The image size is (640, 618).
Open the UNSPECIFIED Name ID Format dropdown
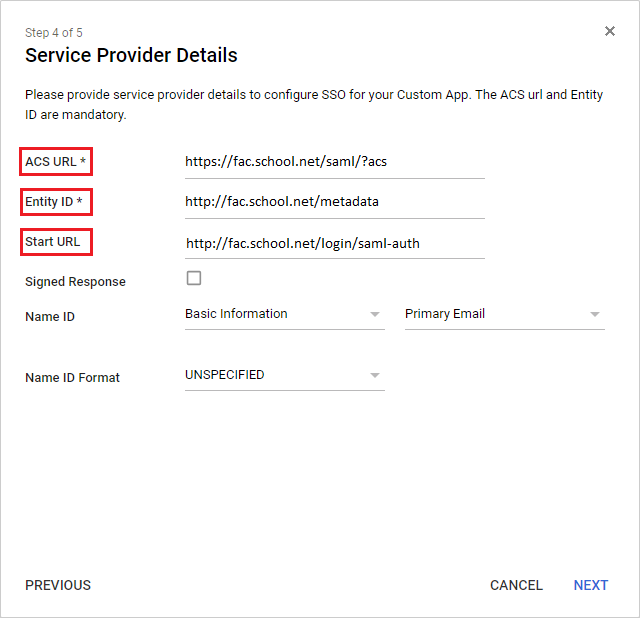284,375
